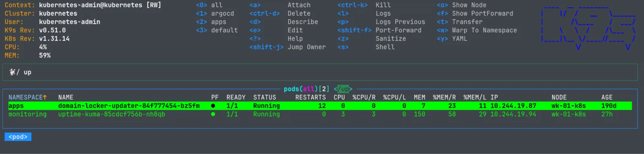This screenshot has height=154, width=644.
Task: Click the MEM column header
Action: 419,97
